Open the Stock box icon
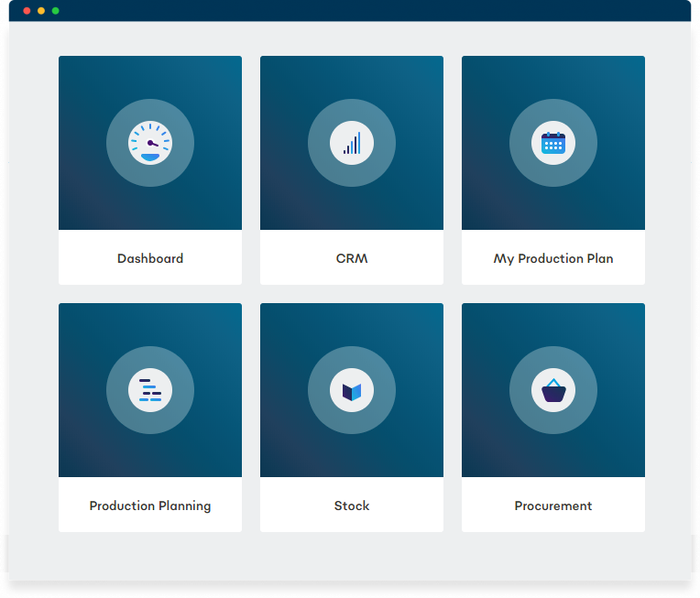700x598 pixels. [352, 390]
